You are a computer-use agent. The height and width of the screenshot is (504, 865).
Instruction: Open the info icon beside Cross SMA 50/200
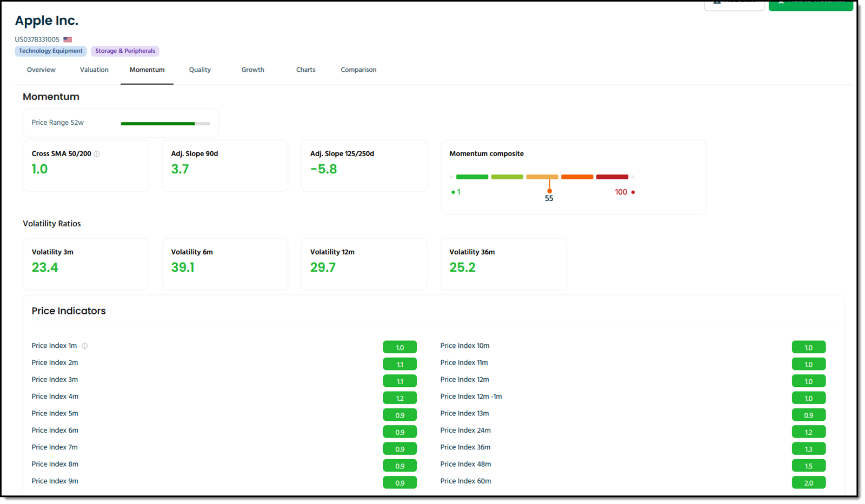tap(97, 154)
